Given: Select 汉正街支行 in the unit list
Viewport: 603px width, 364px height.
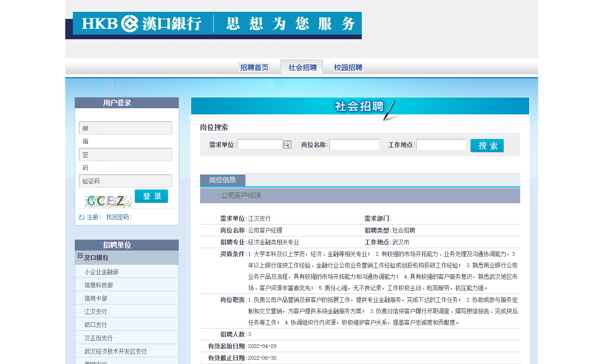Looking at the screenshot, I should 98,338.
